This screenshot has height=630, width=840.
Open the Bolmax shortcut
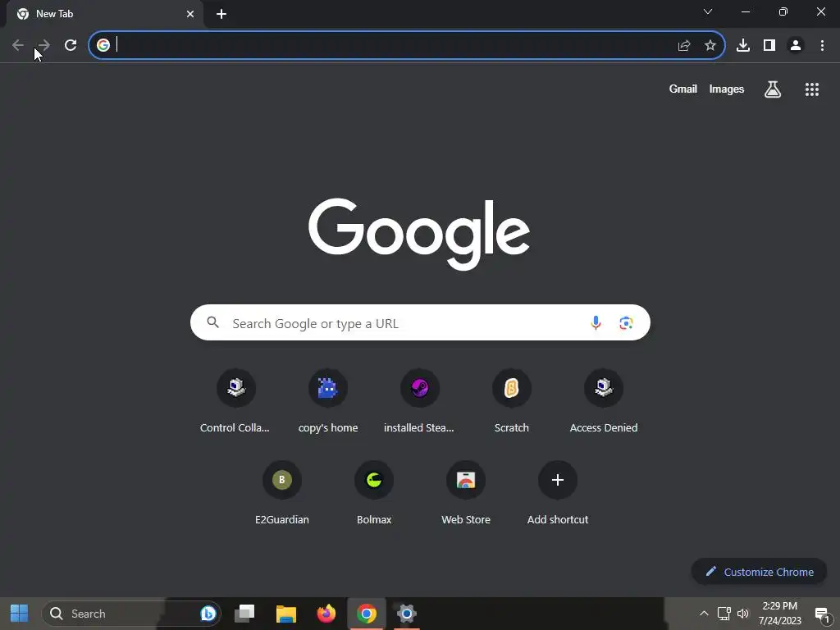coord(374,492)
